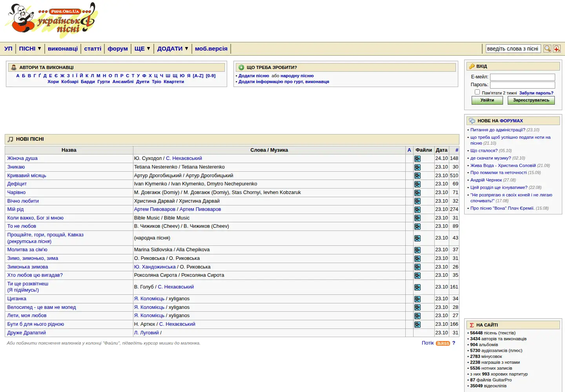Click the Зареєструватись button

point(531,100)
